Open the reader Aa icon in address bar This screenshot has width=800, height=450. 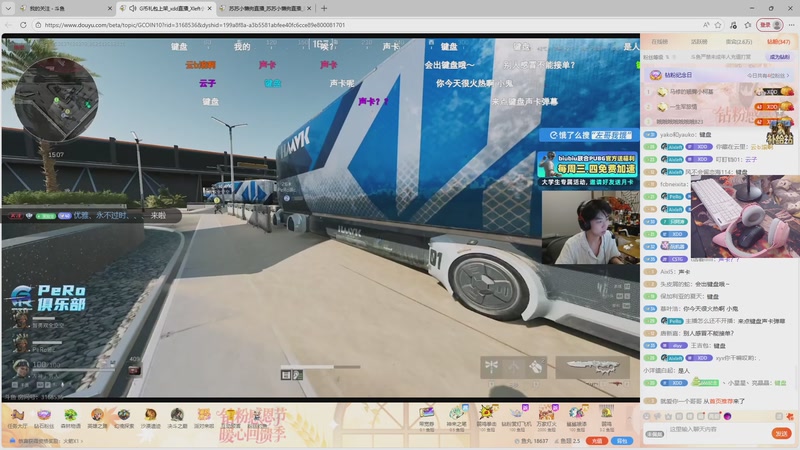(706, 24)
